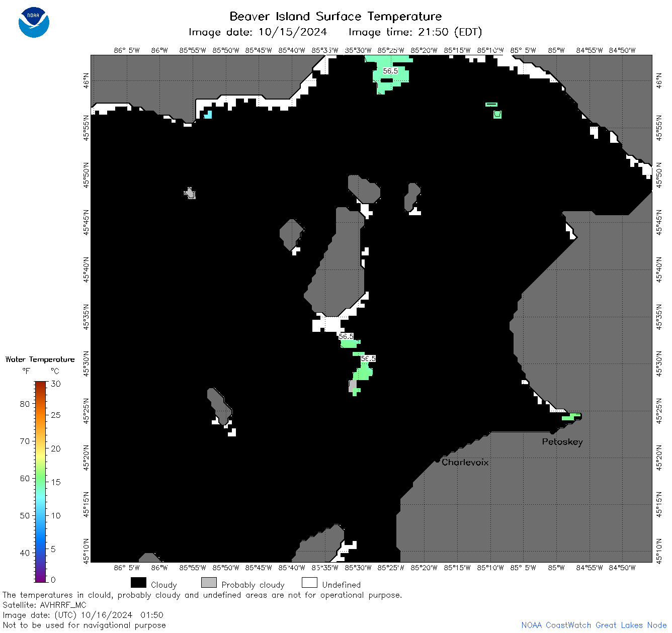Click the 15 tick on the Celsius scale
Viewport: 672px width, 633px height.
(56, 482)
